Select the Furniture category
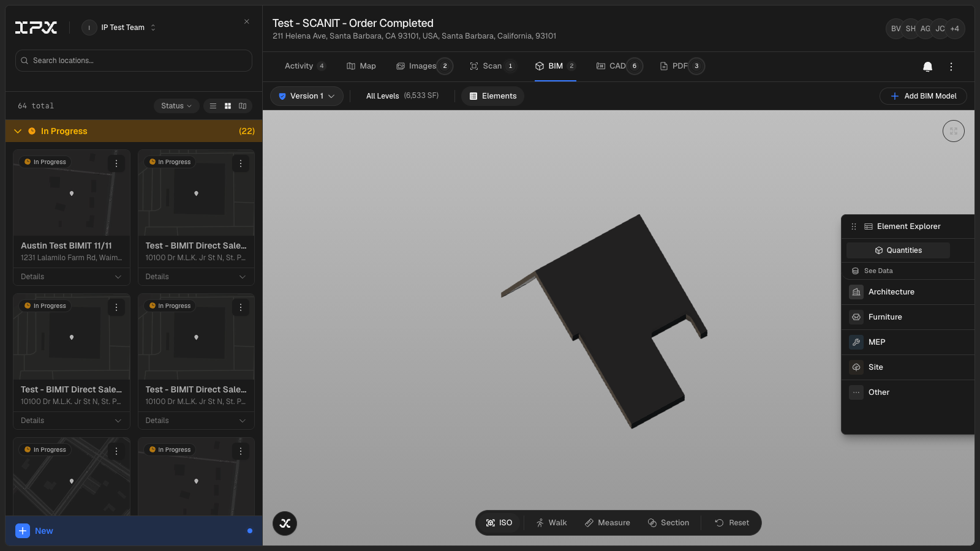This screenshot has height=551, width=980. (908, 317)
